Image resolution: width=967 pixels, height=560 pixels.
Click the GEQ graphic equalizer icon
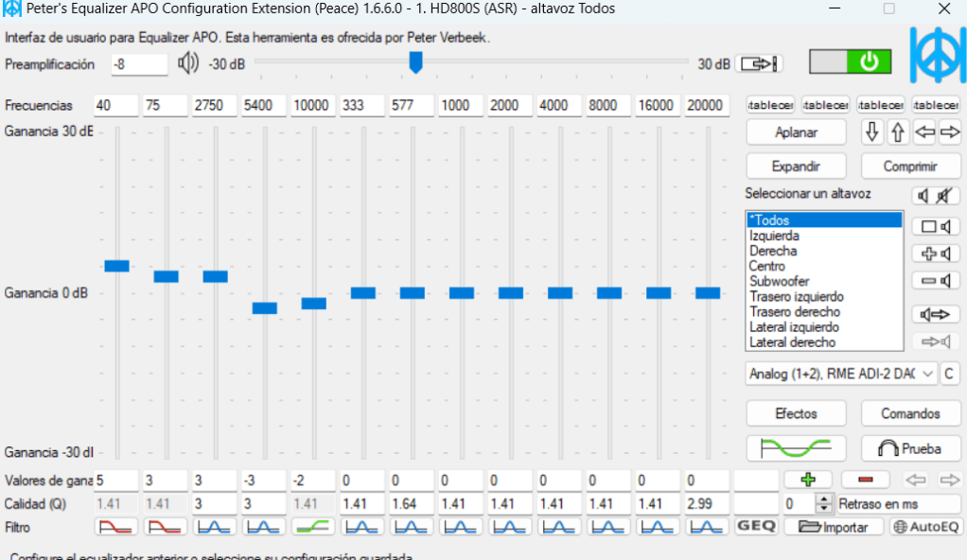(x=756, y=526)
